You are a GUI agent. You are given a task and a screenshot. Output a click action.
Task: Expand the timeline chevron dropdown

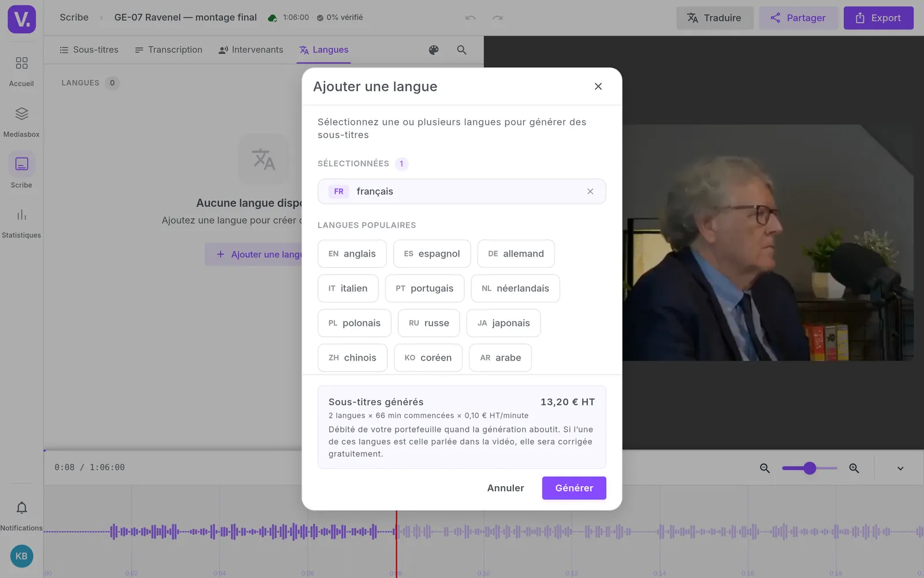[x=900, y=468]
